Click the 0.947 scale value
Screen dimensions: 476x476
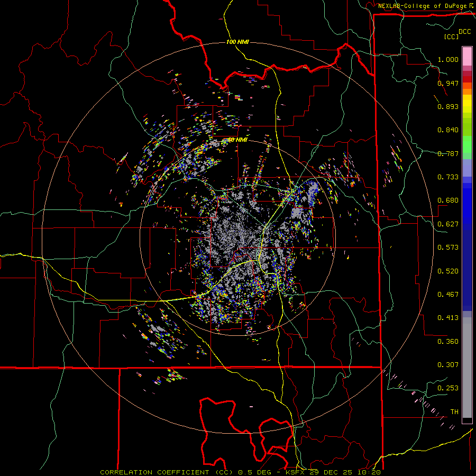pos(448,83)
